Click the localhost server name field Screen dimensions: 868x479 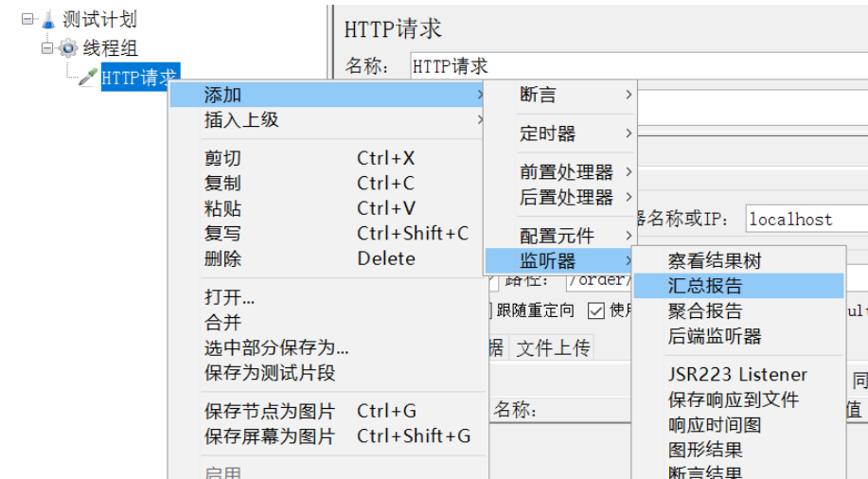tap(806, 220)
